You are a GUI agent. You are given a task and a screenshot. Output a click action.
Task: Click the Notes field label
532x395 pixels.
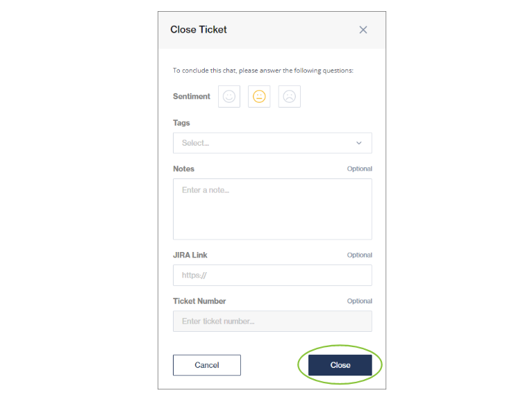[x=184, y=169]
